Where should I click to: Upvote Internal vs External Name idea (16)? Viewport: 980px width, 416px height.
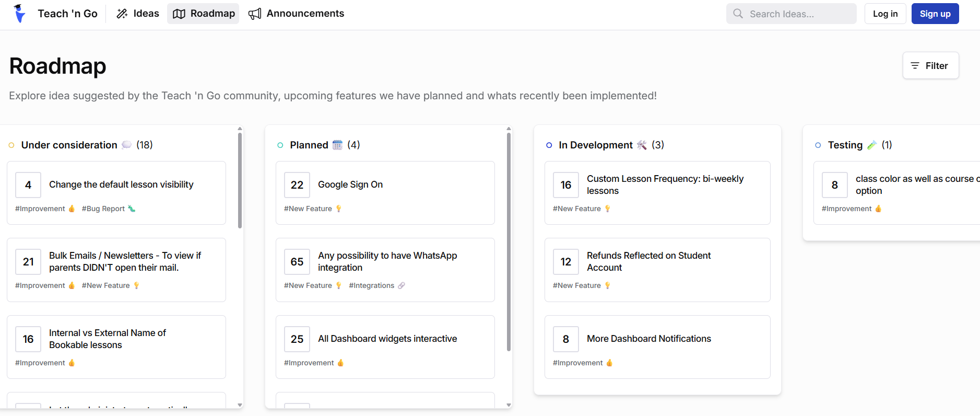click(x=28, y=339)
